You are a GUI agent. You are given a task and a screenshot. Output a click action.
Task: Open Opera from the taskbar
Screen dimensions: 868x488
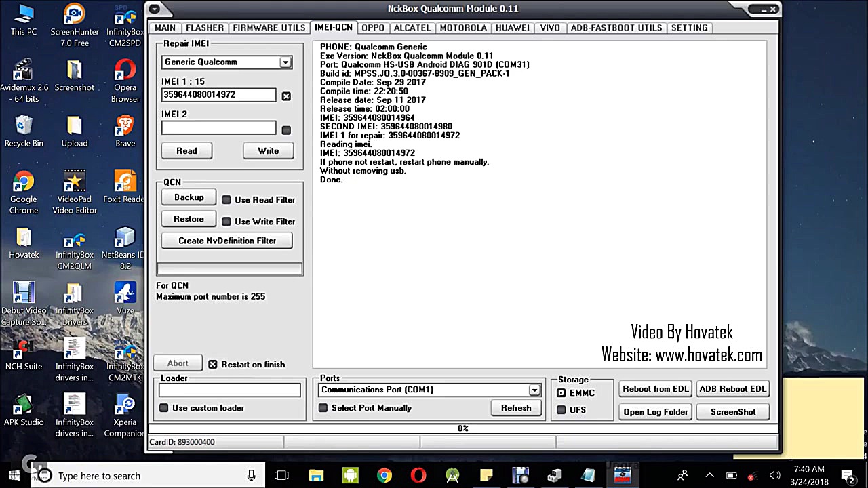pos(418,476)
